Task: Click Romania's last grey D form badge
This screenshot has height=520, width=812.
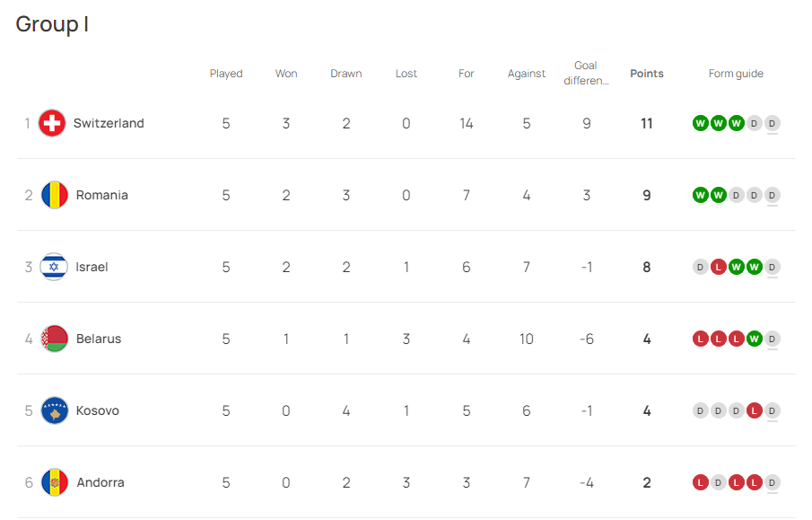Action: [x=773, y=195]
